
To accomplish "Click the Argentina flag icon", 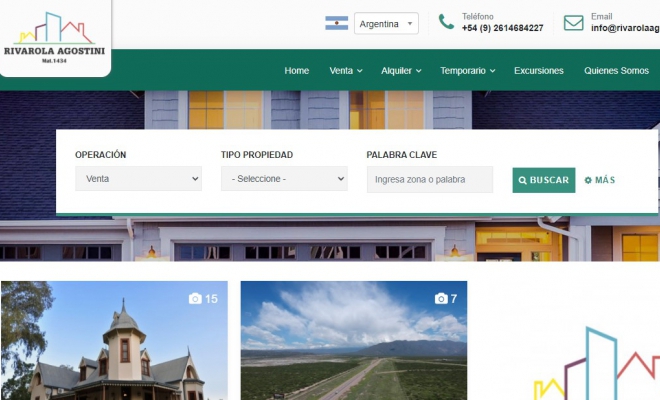I will 336,23.
